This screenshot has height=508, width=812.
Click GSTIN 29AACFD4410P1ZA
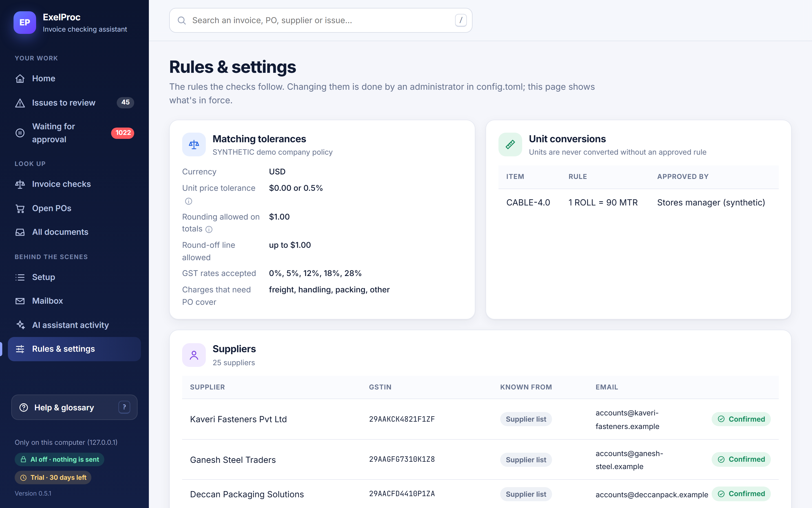click(402, 494)
